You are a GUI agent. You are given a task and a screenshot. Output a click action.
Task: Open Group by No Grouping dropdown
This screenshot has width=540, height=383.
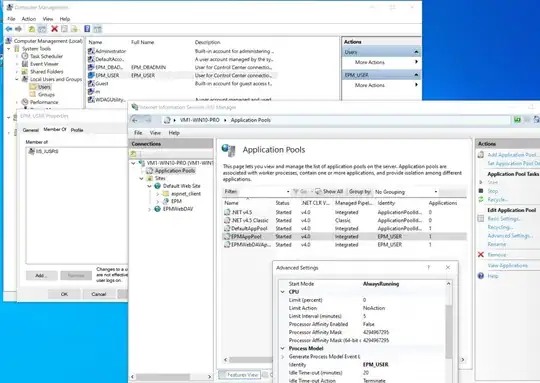(x=406, y=192)
